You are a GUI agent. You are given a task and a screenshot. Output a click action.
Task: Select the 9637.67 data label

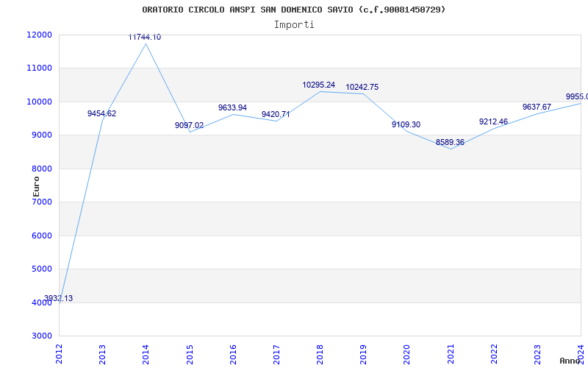[537, 107]
